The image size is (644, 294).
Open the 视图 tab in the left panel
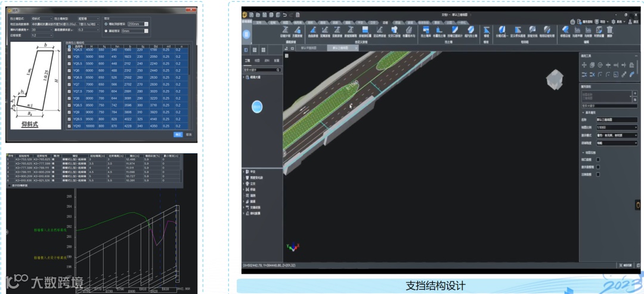(257, 60)
